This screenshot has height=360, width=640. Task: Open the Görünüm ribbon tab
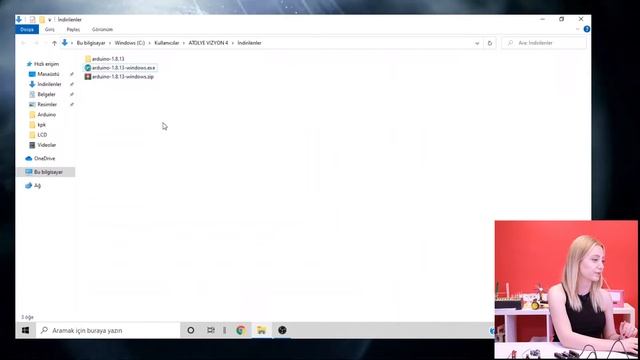[102, 29]
